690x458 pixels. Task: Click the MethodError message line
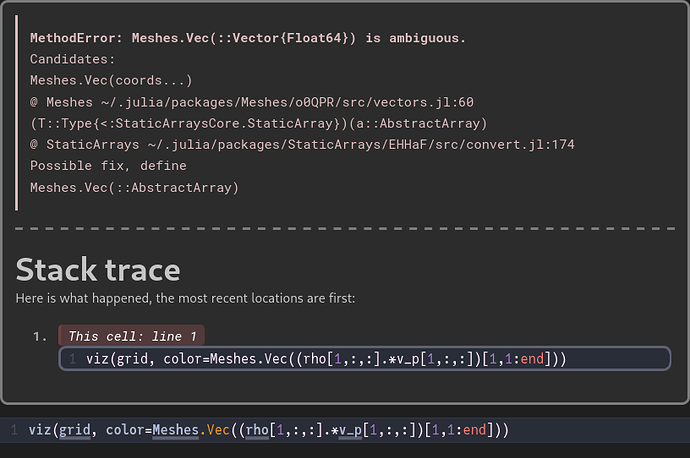(248, 38)
